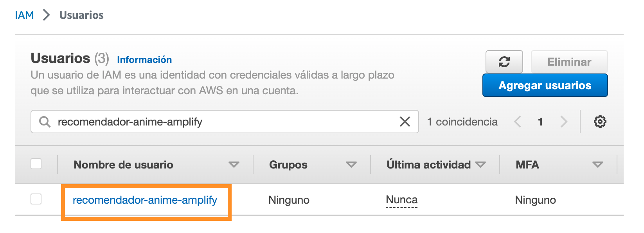The height and width of the screenshot is (233, 644).
Task: Click the Eliminar button
Action: [569, 62]
